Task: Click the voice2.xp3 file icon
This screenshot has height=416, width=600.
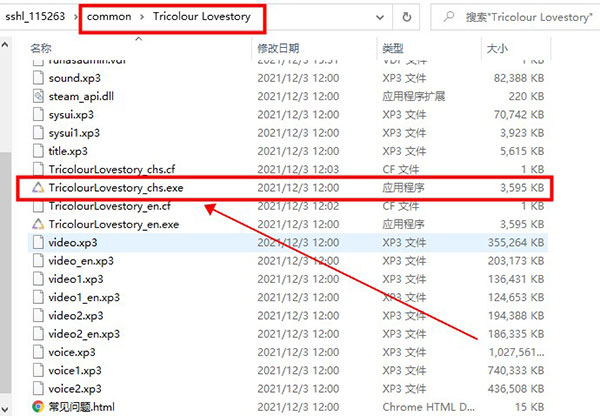Action: (x=38, y=389)
